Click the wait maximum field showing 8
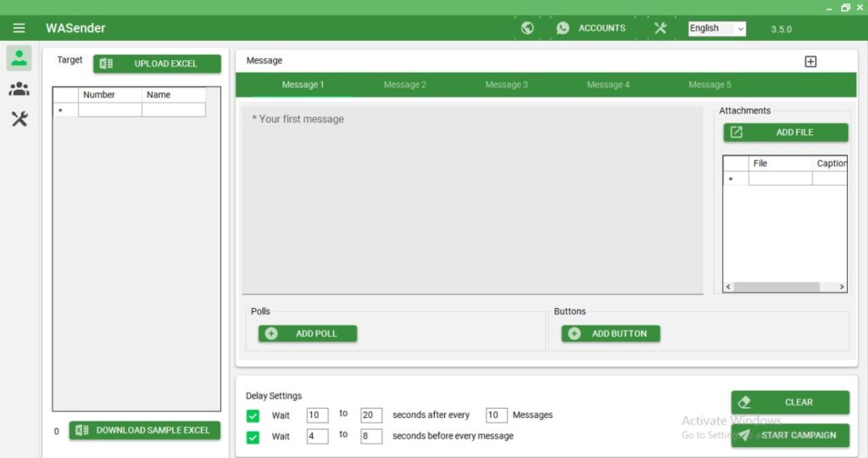This screenshot has height=458, width=868. coord(371,437)
